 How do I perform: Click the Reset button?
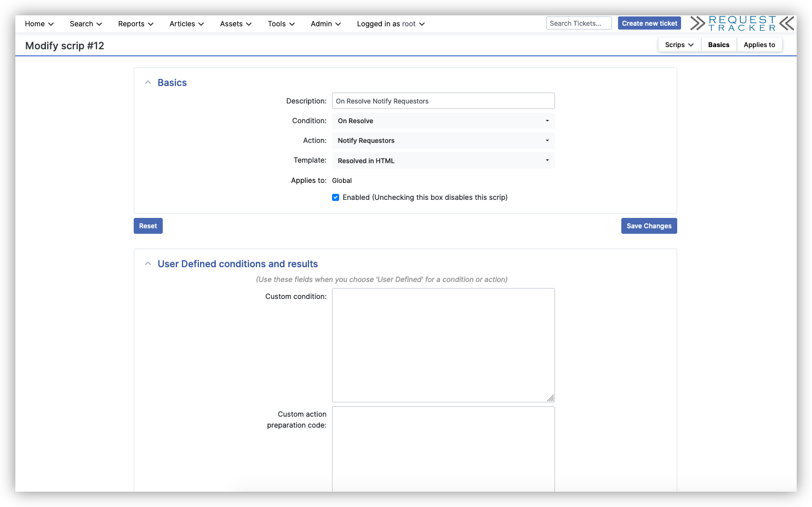[148, 226]
